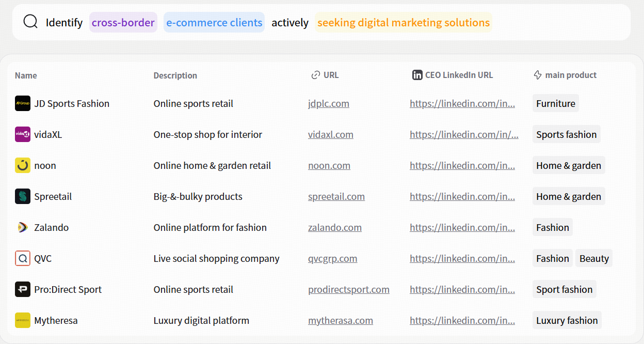Click the QVC logo icon

click(23, 258)
